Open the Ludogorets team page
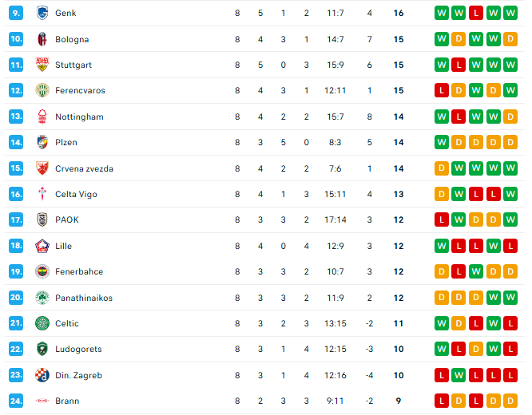 (x=78, y=349)
